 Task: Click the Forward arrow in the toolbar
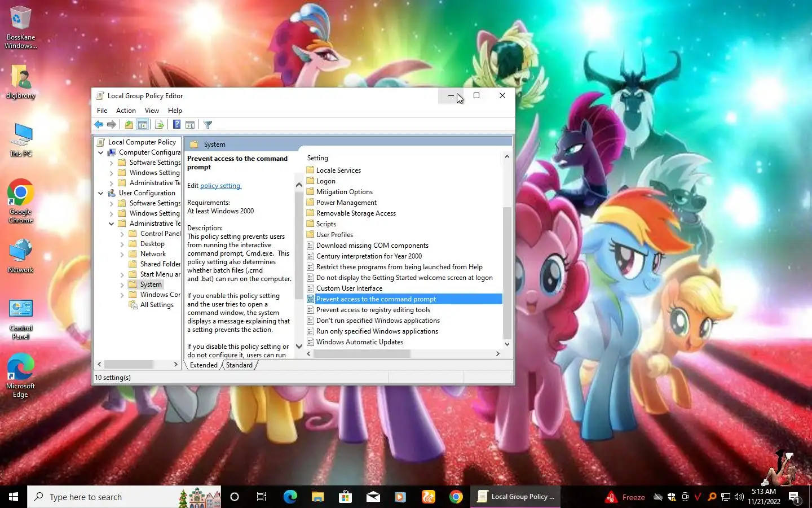coord(112,125)
